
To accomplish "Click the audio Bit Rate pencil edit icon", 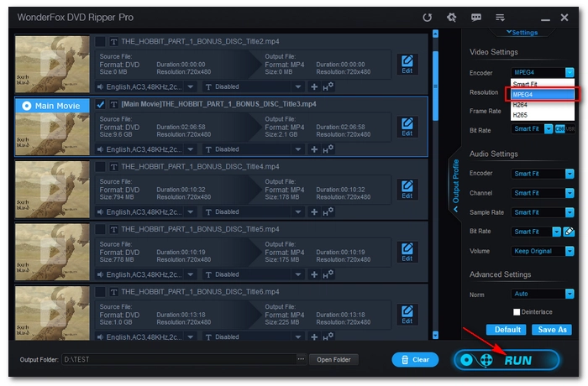I will point(569,232).
